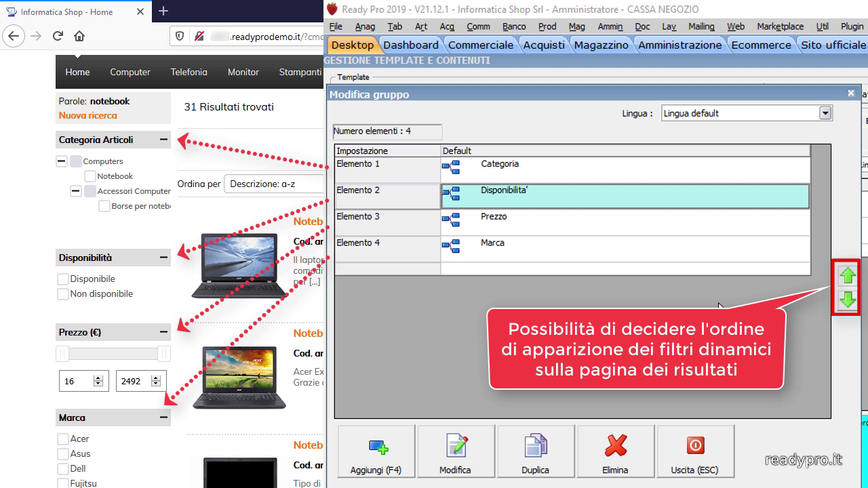Click the Modifica button
Screen dimensions: 868x488
[x=456, y=452]
